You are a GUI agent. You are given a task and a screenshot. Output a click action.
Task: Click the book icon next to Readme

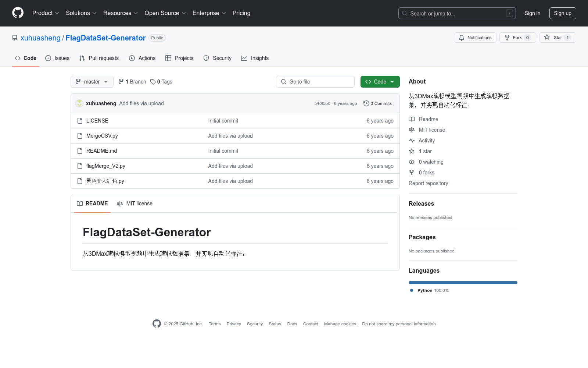pyautogui.click(x=412, y=119)
